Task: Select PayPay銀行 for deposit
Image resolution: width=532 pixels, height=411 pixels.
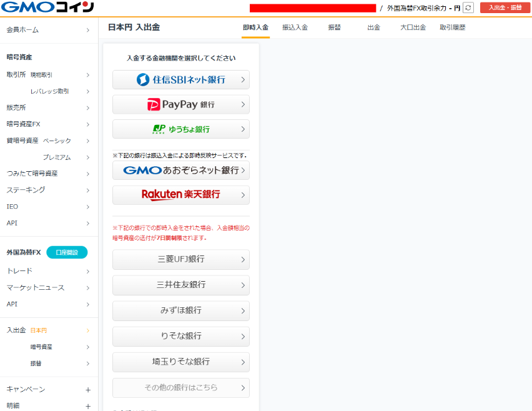Action: click(x=181, y=104)
